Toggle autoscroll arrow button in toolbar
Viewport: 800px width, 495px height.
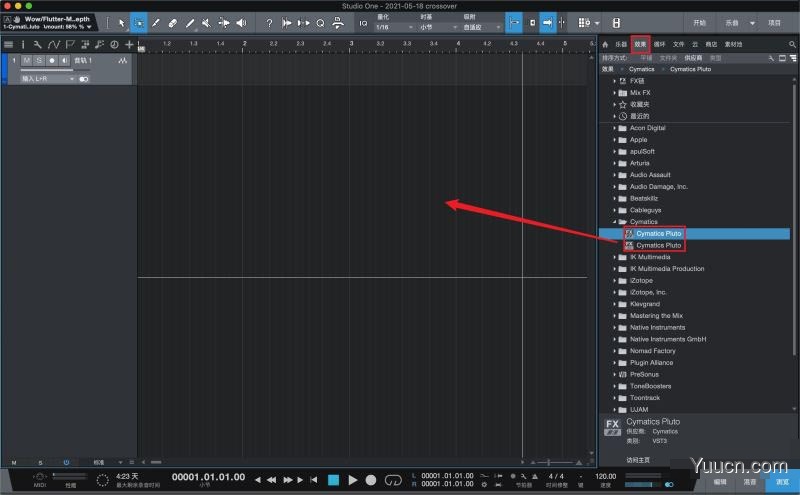547,23
